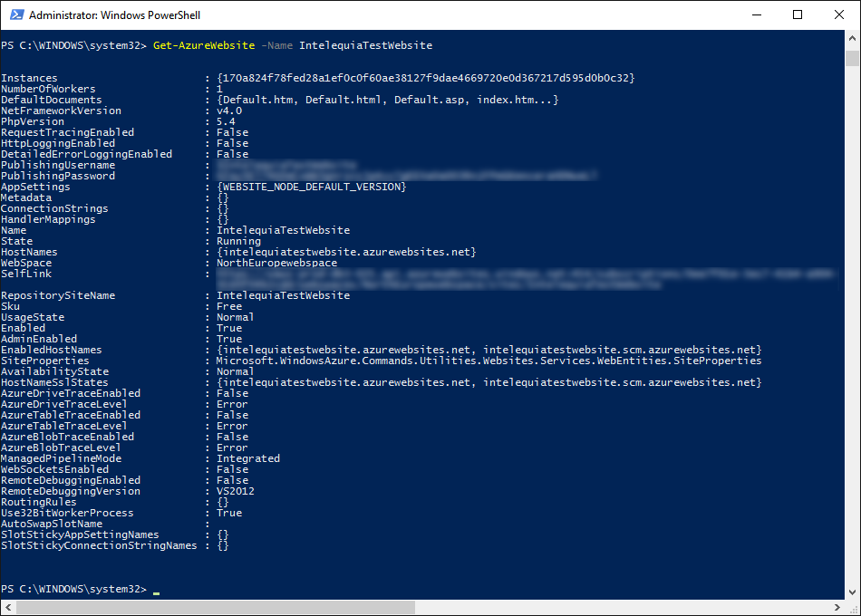
Task: Click the up arrow on the vertical scrollbar
Action: click(x=853, y=36)
